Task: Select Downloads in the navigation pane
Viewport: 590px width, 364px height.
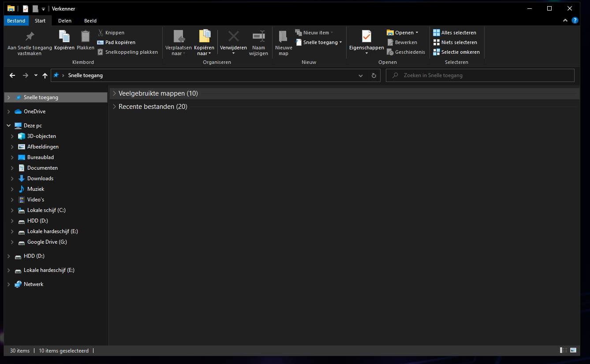Action: coord(40,178)
